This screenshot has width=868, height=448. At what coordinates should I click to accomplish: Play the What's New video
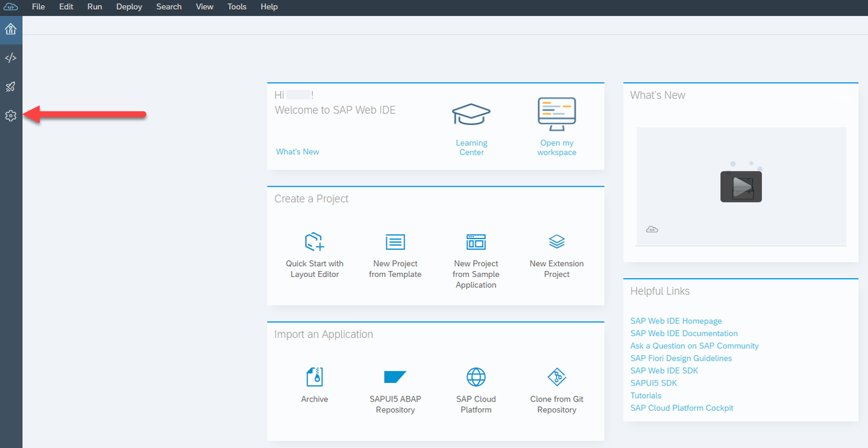(741, 187)
